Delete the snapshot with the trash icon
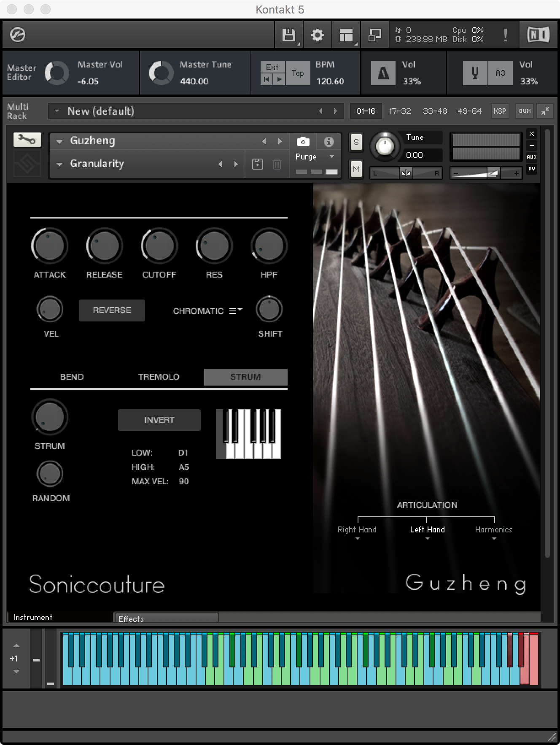The image size is (560, 745). (x=277, y=164)
